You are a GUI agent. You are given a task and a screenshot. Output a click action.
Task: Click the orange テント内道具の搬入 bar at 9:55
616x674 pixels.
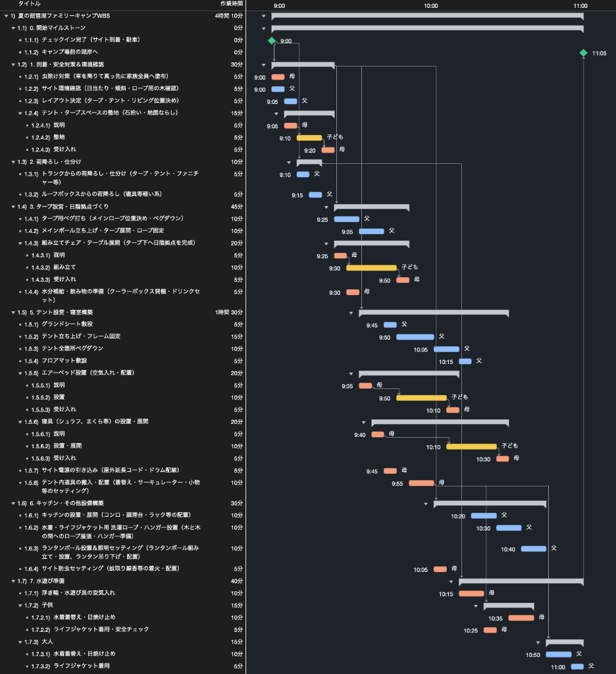(x=421, y=483)
